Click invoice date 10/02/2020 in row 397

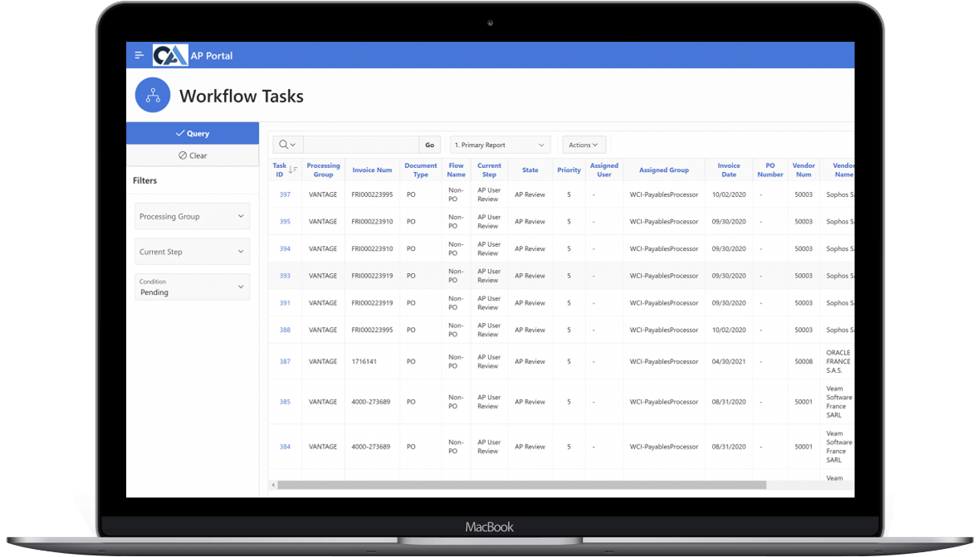[728, 195]
